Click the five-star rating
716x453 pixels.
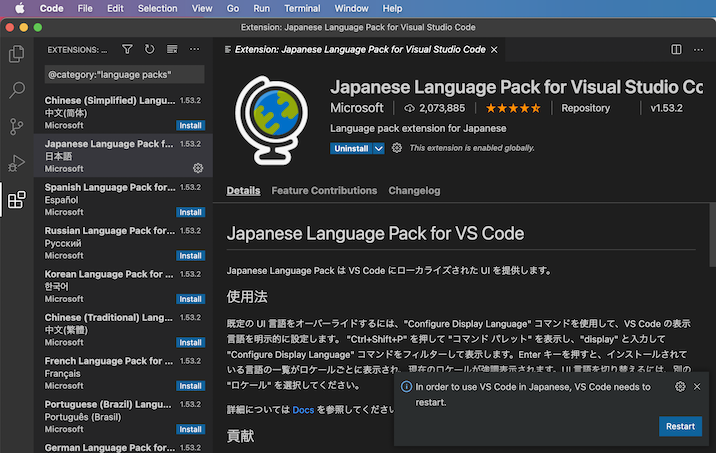coord(513,108)
